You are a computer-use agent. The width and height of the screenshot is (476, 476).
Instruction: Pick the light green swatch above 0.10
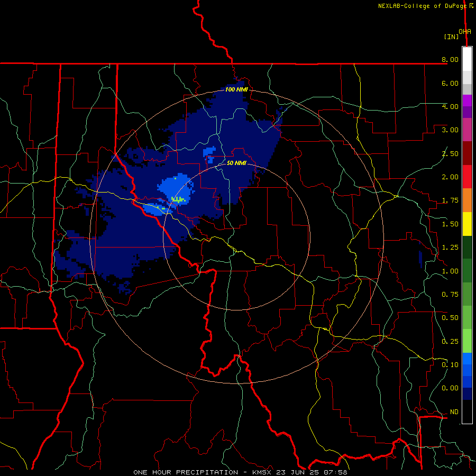[467, 341]
